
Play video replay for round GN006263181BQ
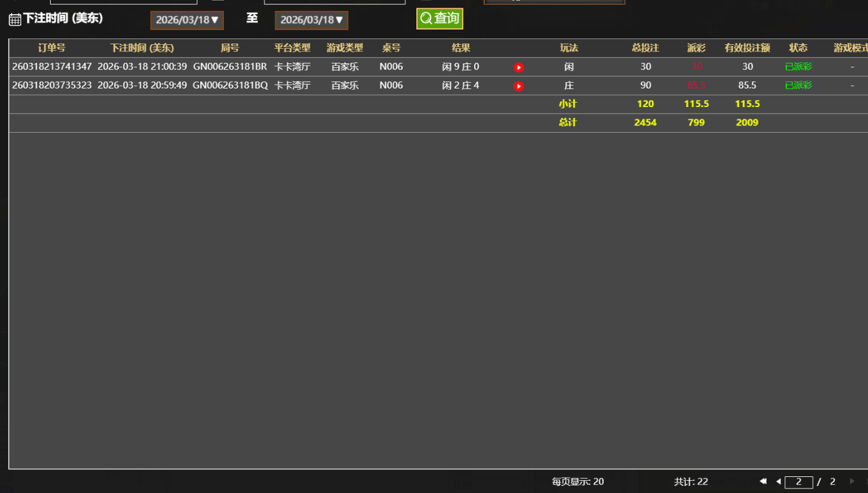(x=518, y=86)
